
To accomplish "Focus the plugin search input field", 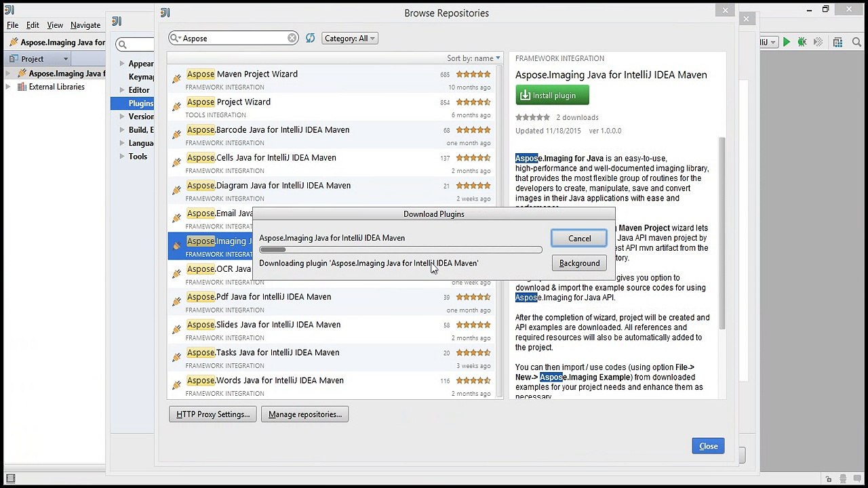I will 234,39.
